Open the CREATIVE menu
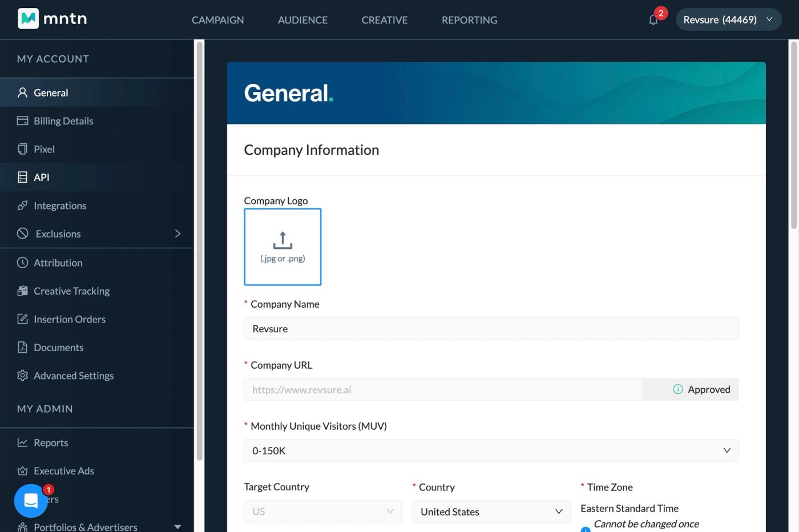Viewport: 799px width, 532px height. [385, 20]
